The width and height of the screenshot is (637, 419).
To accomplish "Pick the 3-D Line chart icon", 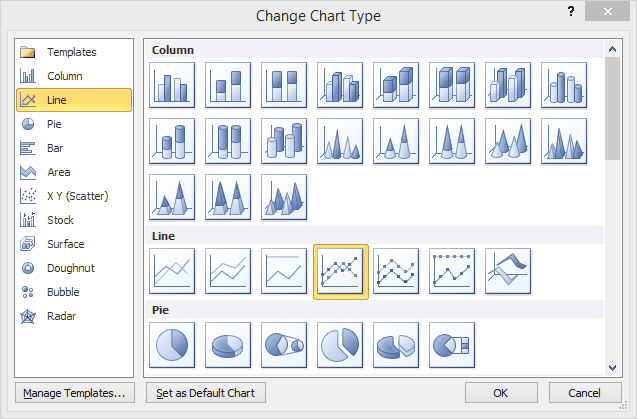I will 509,271.
